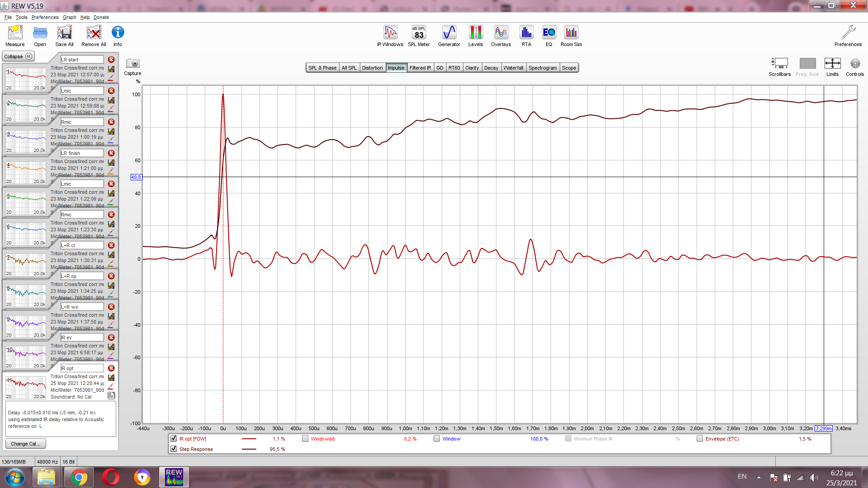
Task: Click the IR opt trace color line
Action: [x=249, y=439]
